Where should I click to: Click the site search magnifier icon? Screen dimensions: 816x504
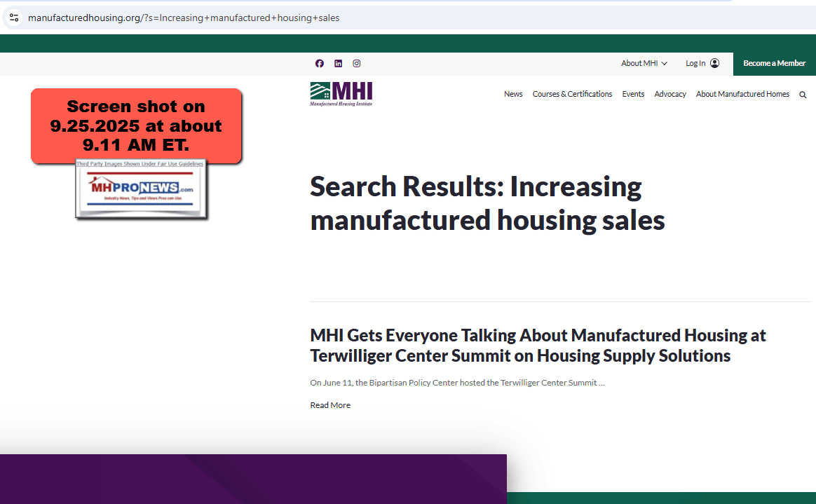pos(803,95)
